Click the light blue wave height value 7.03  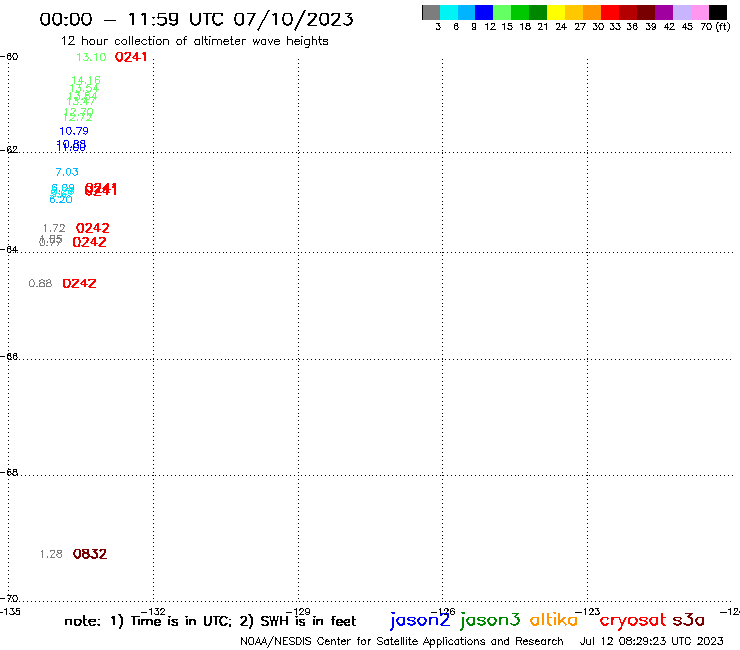point(67,172)
